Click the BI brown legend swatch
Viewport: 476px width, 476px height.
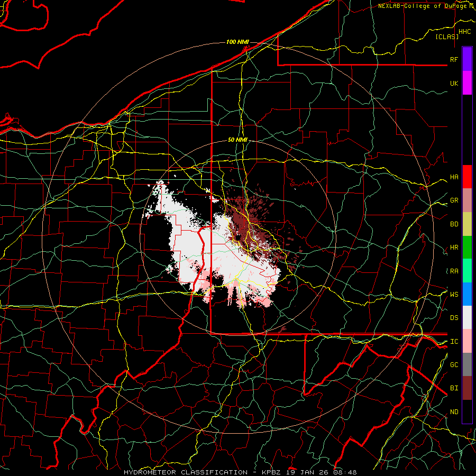(467, 388)
